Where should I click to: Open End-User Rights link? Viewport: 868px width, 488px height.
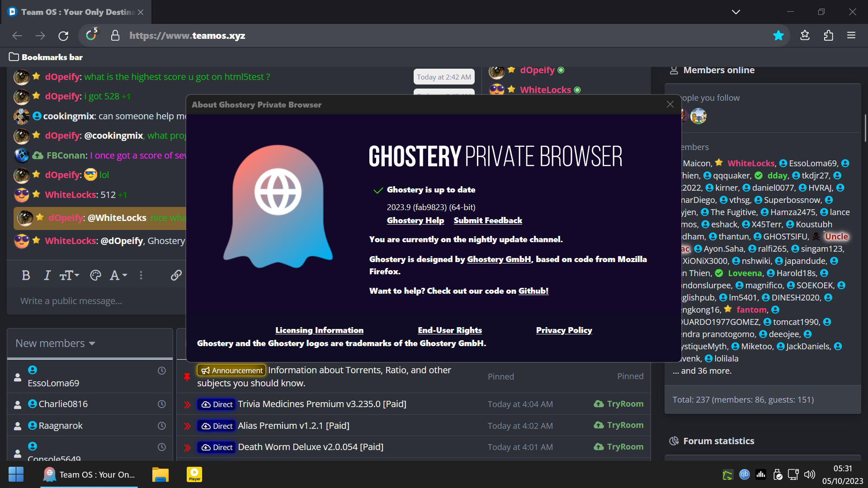point(450,330)
